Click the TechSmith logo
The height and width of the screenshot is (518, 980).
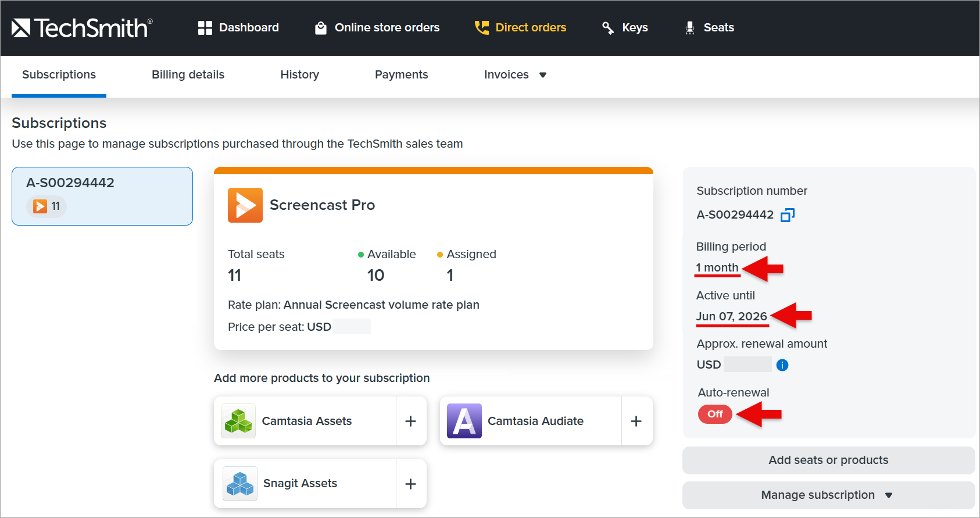coord(82,27)
